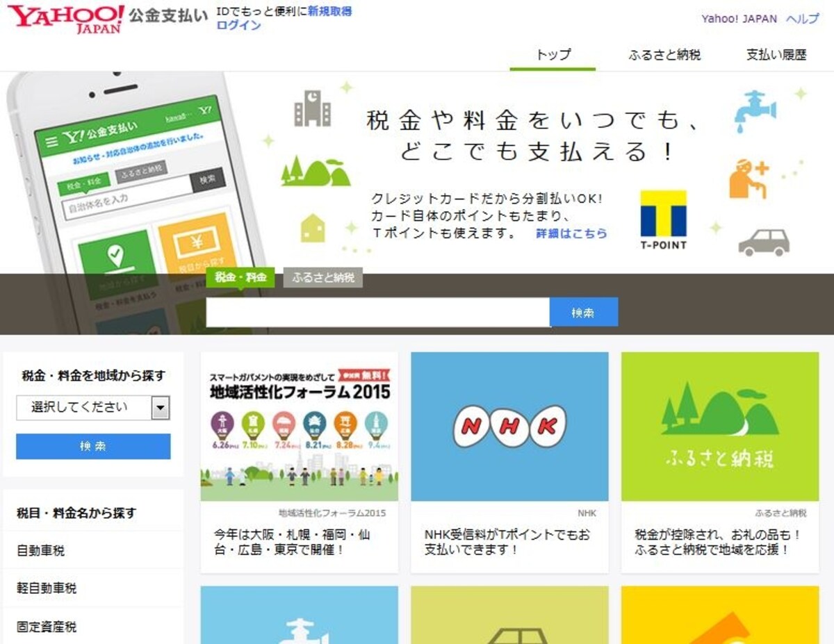The height and width of the screenshot is (644, 834).
Task: Click the NHK受信料がTポイントでも card text
Action: click(507, 542)
